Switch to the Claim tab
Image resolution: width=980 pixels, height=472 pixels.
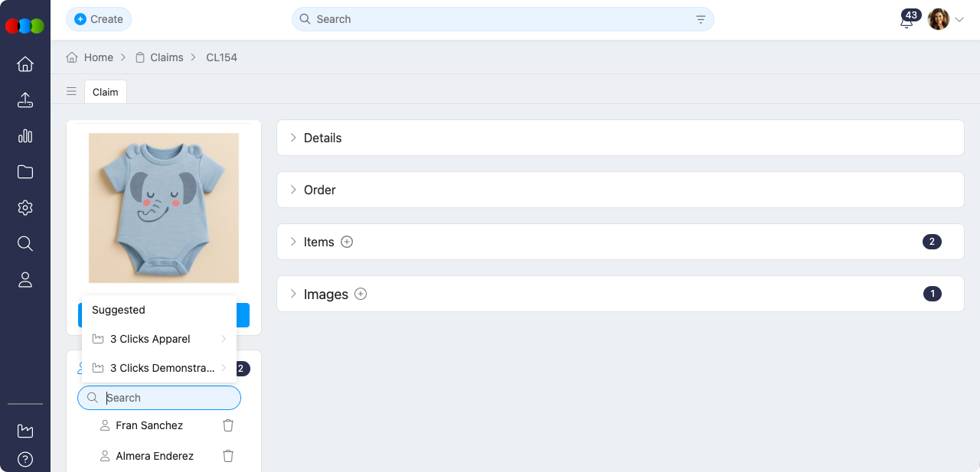pos(105,92)
